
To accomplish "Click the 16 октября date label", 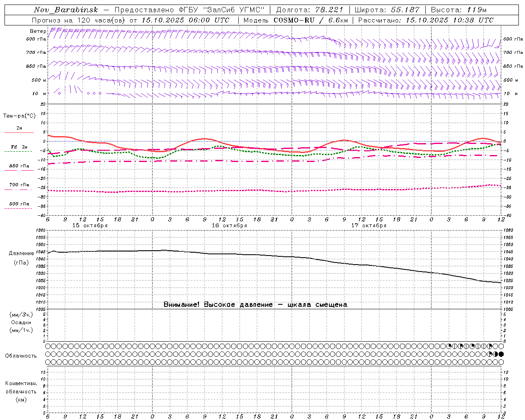I will pyautogui.click(x=229, y=226).
